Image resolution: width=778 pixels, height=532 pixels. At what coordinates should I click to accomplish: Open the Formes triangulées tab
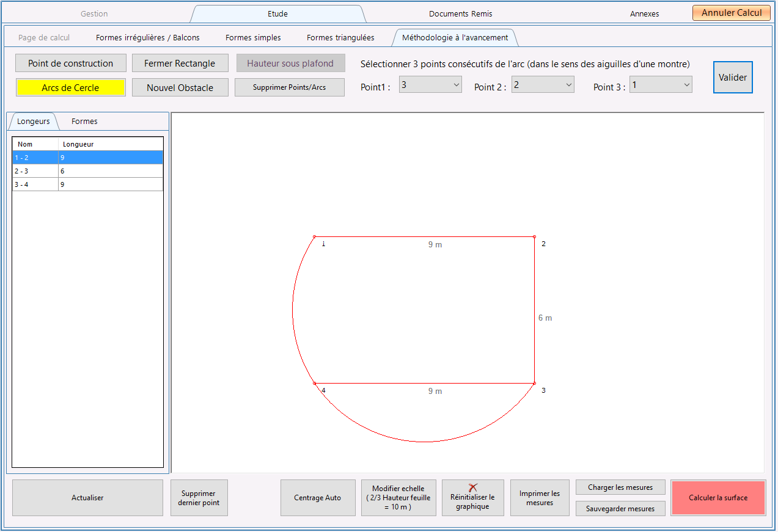coord(340,38)
